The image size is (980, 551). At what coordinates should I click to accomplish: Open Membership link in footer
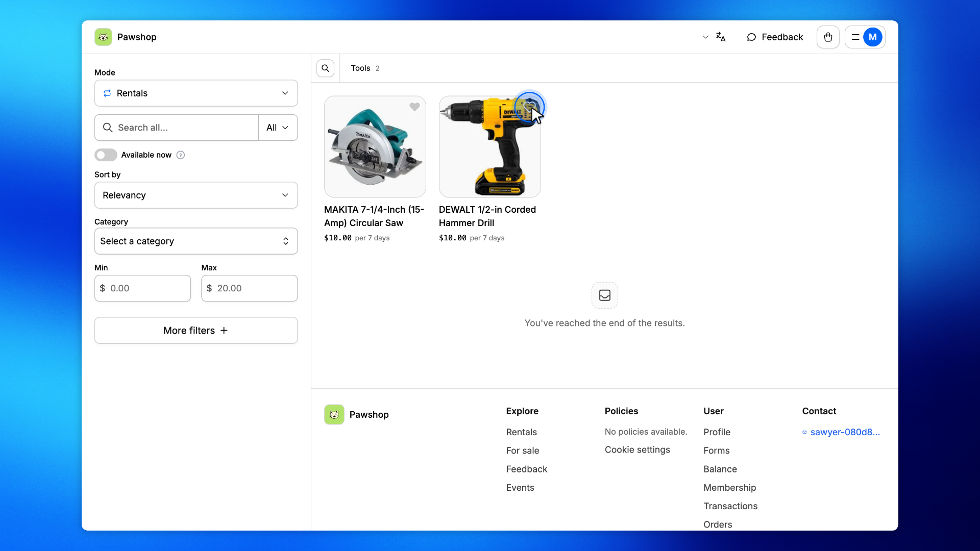pyautogui.click(x=729, y=488)
